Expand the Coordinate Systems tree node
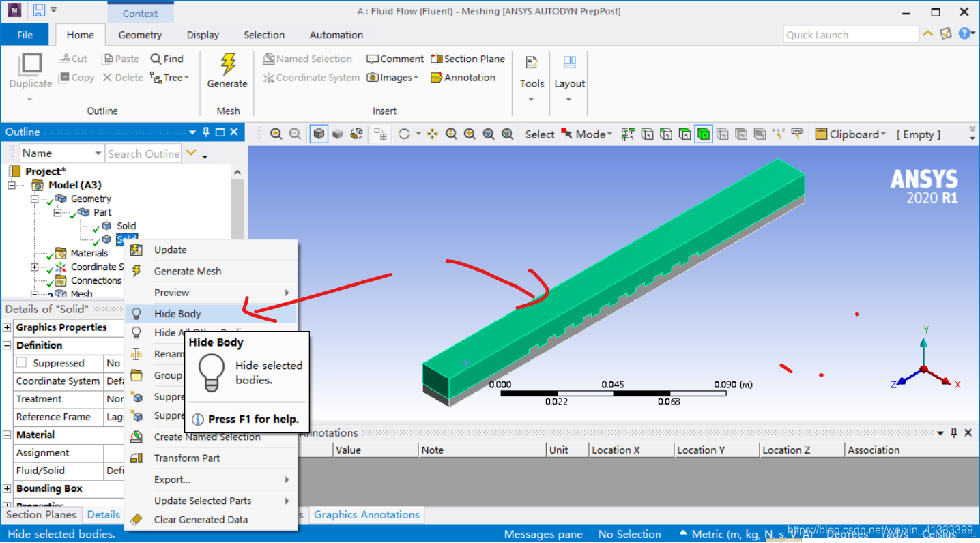The height and width of the screenshot is (543, 980). pyautogui.click(x=34, y=267)
